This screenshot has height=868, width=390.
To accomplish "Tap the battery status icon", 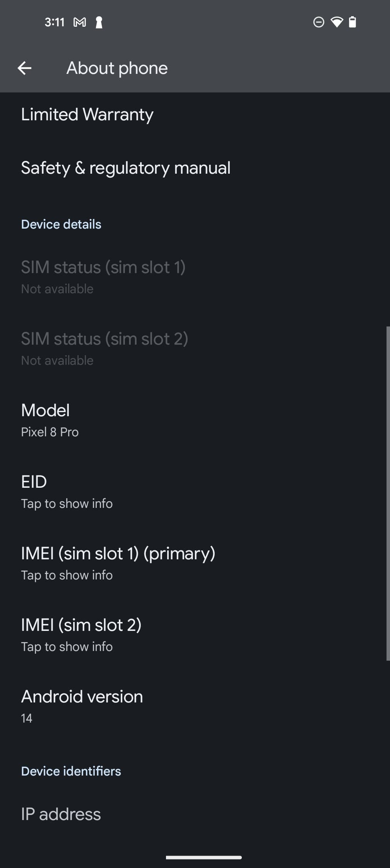I will (x=352, y=22).
